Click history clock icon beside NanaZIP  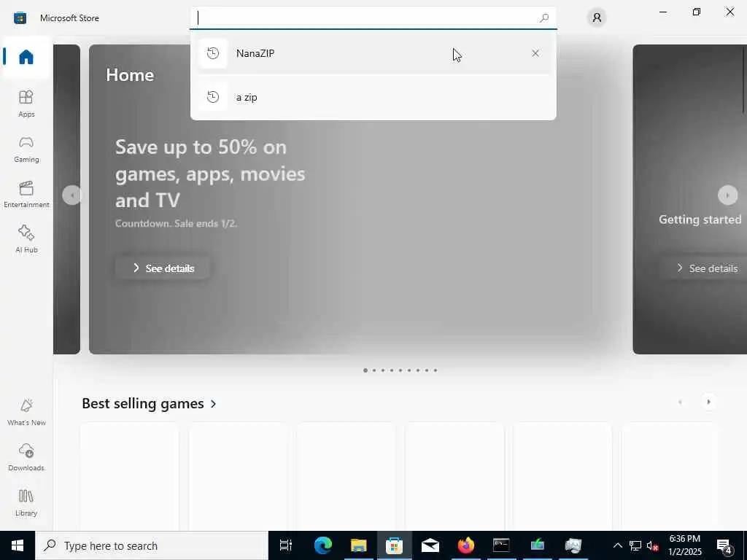coord(213,53)
